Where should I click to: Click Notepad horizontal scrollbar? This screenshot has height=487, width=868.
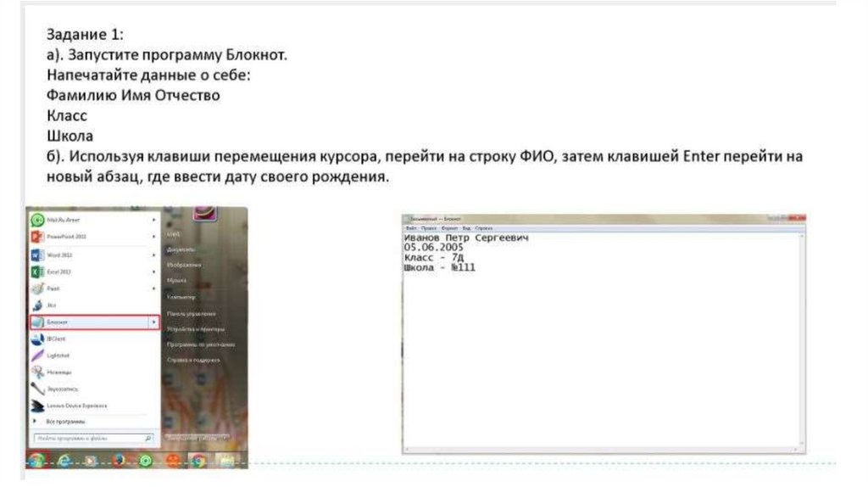pyautogui.click(x=601, y=450)
